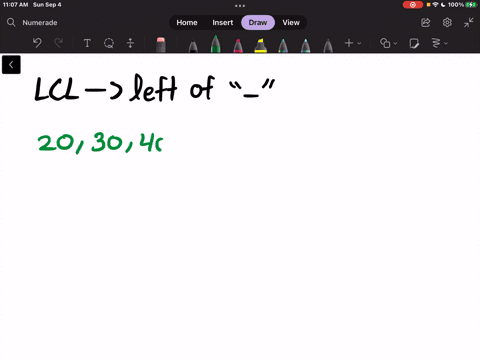Expand the shapes dropdown arrow
The width and height of the screenshot is (480, 360).
395,43
